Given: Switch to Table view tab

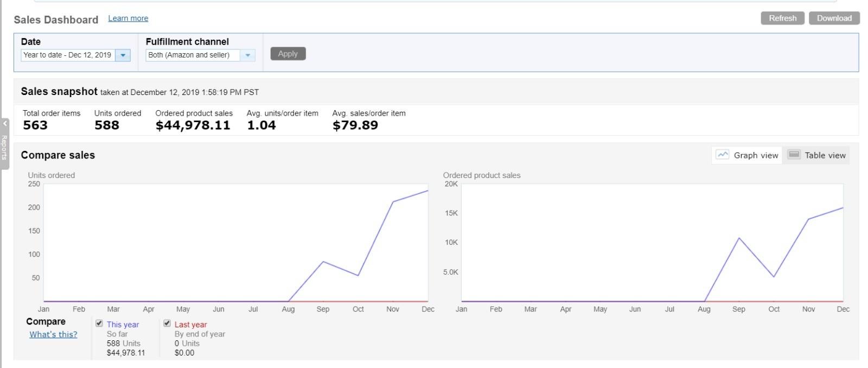Looking at the screenshot, I should [816, 155].
